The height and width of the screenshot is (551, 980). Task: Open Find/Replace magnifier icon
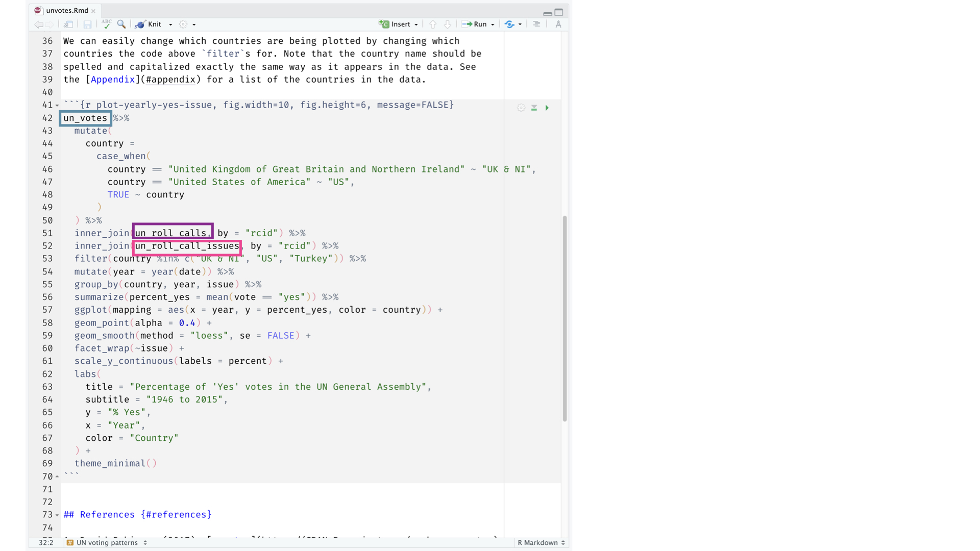click(x=121, y=24)
